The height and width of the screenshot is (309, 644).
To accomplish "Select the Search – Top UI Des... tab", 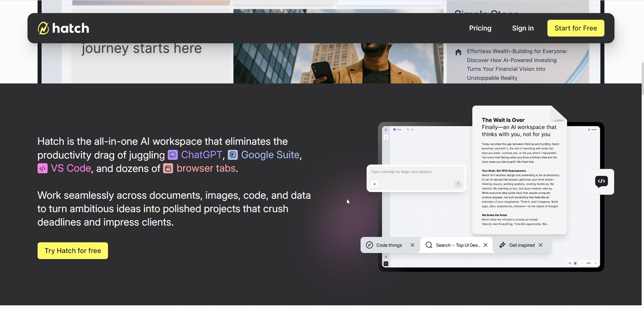I will [456, 245].
